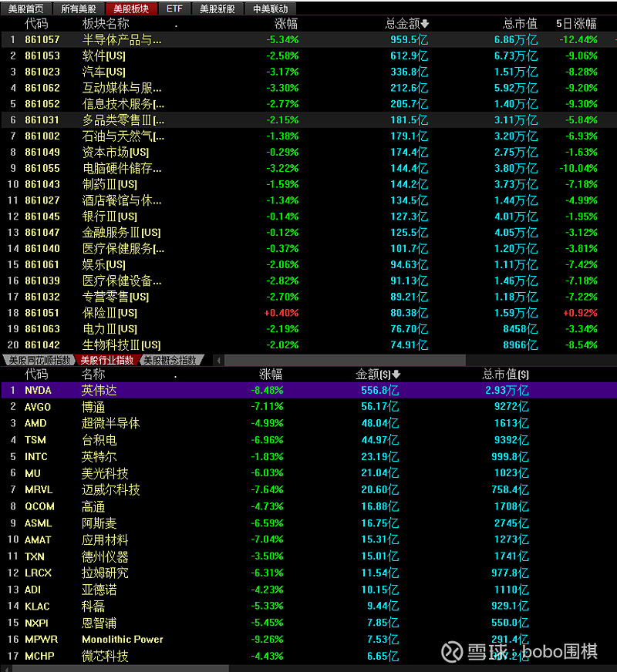The image size is (617, 672).
Task: Switch to the 中美联动 tab
Action: coord(270,8)
